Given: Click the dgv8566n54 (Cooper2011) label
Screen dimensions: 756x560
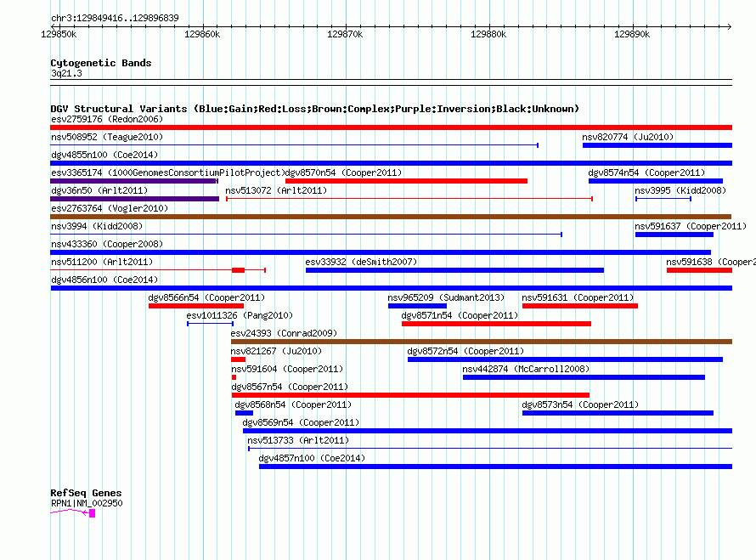Looking at the screenshot, I should 206,297.
